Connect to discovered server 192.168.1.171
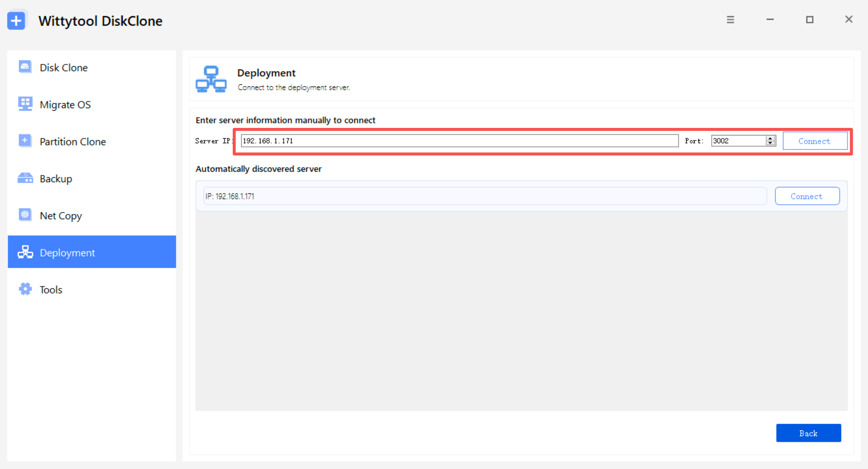Viewport: 868px width, 469px height. pyautogui.click(x=807, y=196)
